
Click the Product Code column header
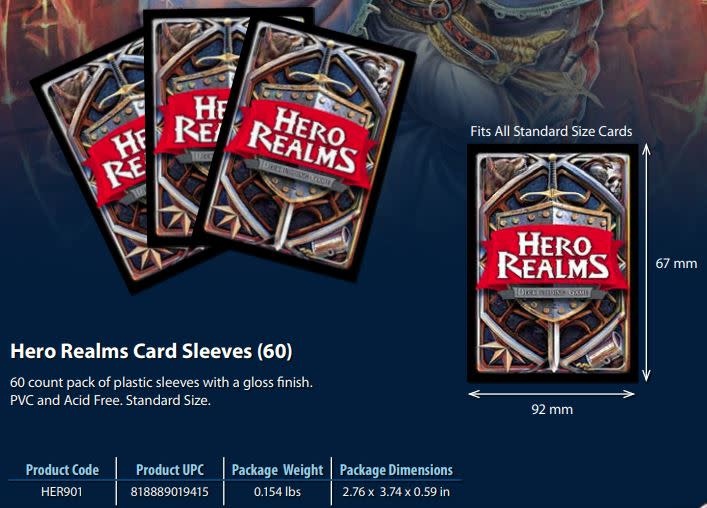(62, 470)
